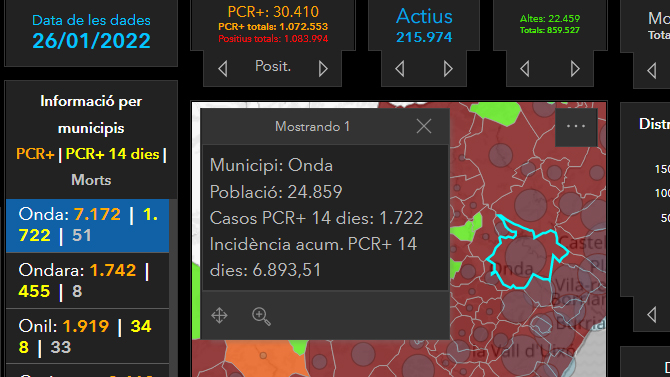Close the Mostrando 1 popup
The height and width of the screenshot is (377, 670).
pyautogui.click(x=423, y=126)
